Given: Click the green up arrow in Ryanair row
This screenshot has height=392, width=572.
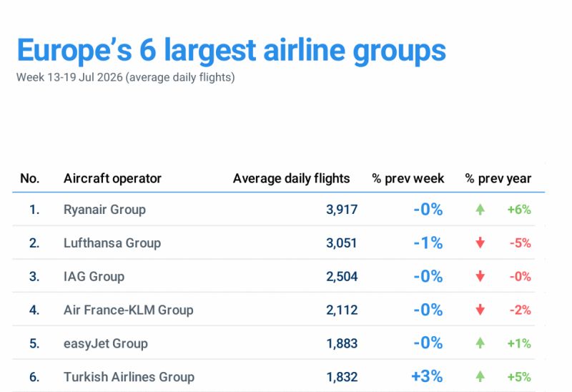Looking at the screenshot, I should click(x=480, y=210).
